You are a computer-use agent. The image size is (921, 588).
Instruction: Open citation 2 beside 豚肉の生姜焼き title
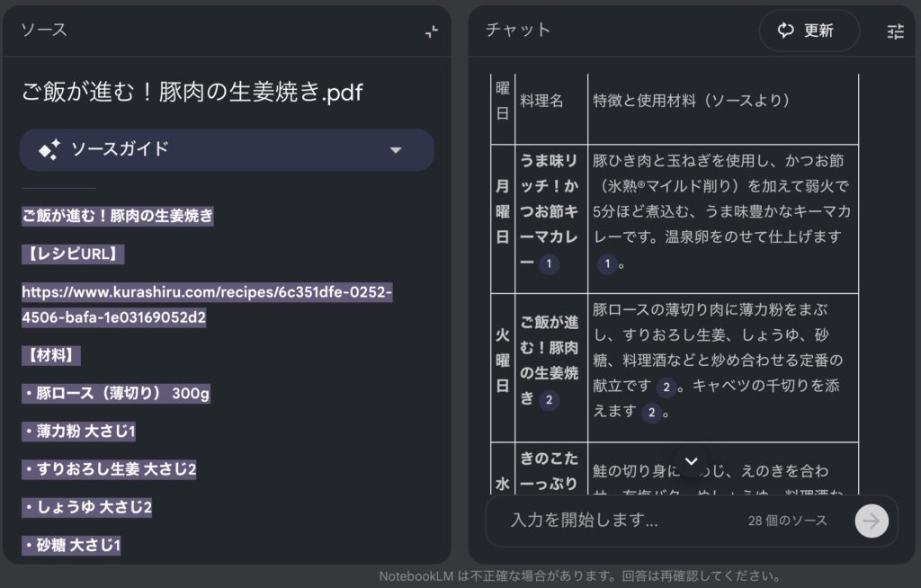549,400
